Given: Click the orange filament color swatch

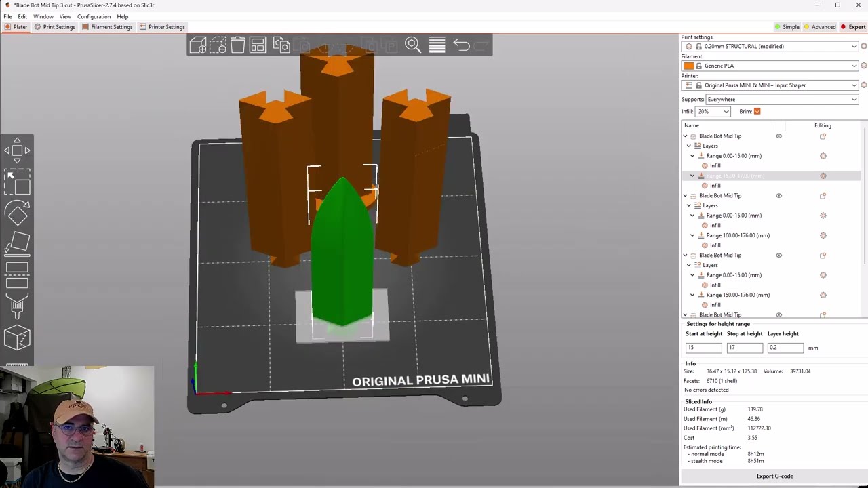Looking at the screenshot, I should coord(688,66).
